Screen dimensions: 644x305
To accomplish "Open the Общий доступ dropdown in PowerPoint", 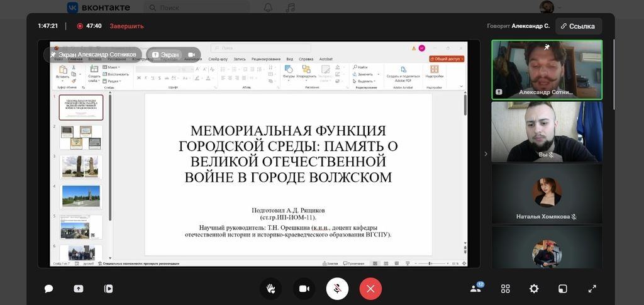I will click(x=447, y=58).
